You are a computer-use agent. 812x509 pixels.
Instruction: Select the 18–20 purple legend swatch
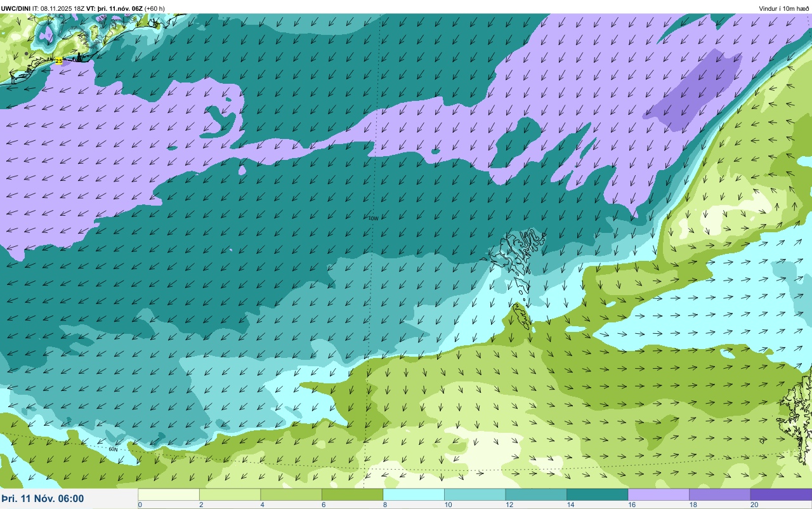pos(719,494)
